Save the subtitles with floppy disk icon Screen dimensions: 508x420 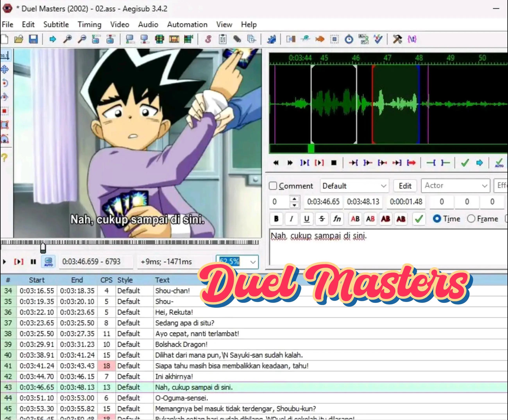pos(33,39)
